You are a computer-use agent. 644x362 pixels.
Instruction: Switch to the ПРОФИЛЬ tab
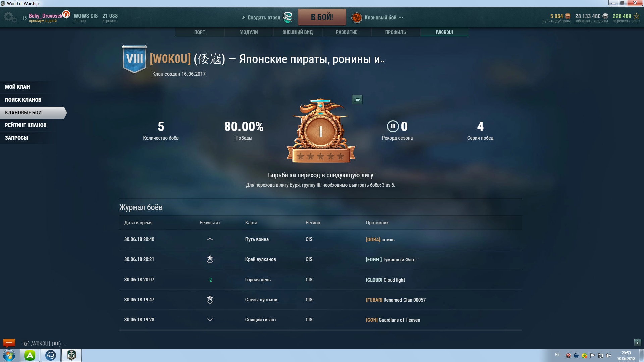(395, 32)
